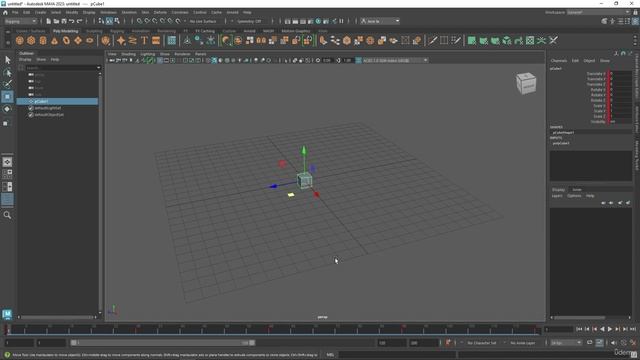Open the Shading menu in the viewport panel
The image size is (640, 360).
click(128, 54)
